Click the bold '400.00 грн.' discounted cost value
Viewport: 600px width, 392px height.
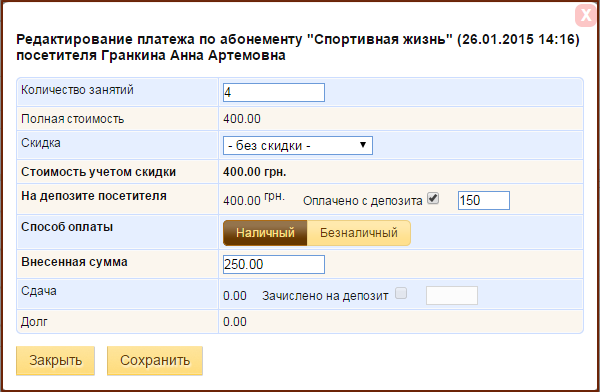[254, 172]
